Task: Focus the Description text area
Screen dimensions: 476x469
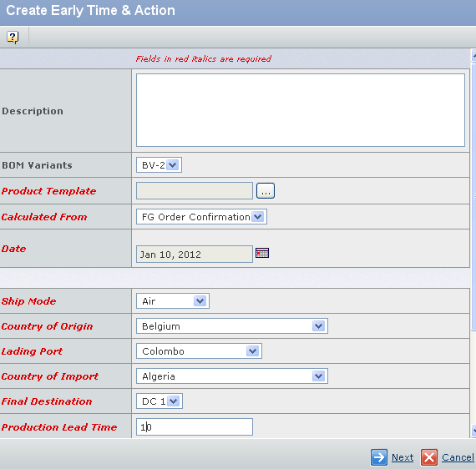Action: [x=301, y=110]
